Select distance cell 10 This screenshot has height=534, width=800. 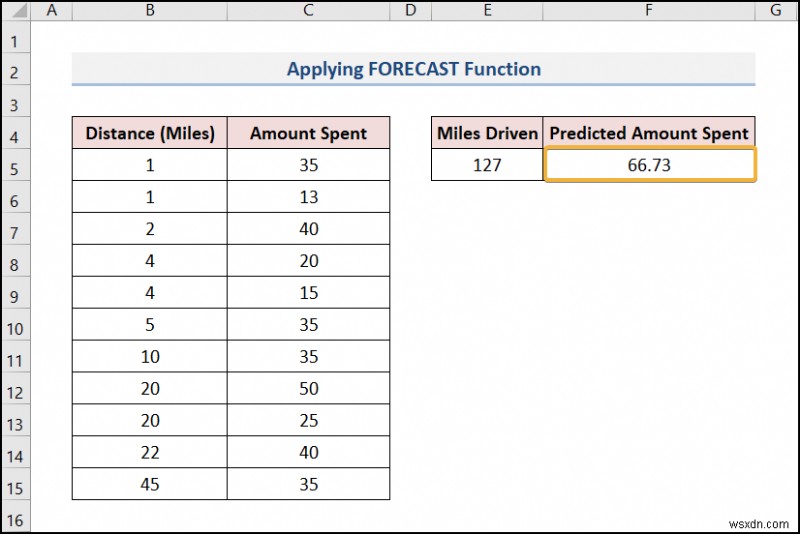coord(150,357)
